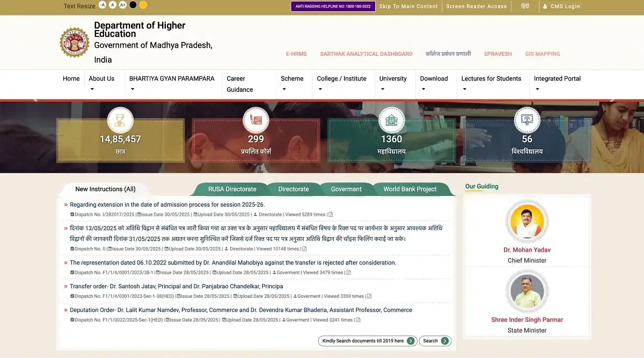Viewport: 644px width, 358px height.
Task: Decrease text size with -A button
Action: pos(103,5)
